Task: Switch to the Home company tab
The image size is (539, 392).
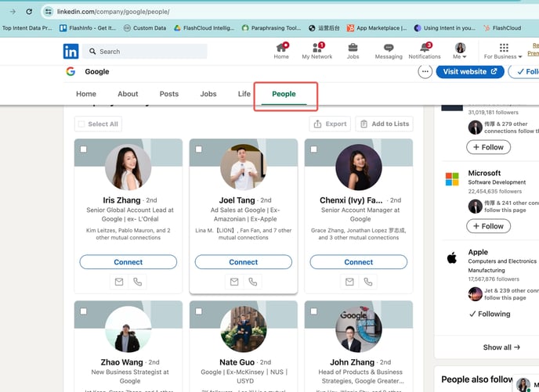Action: point(86,94)
